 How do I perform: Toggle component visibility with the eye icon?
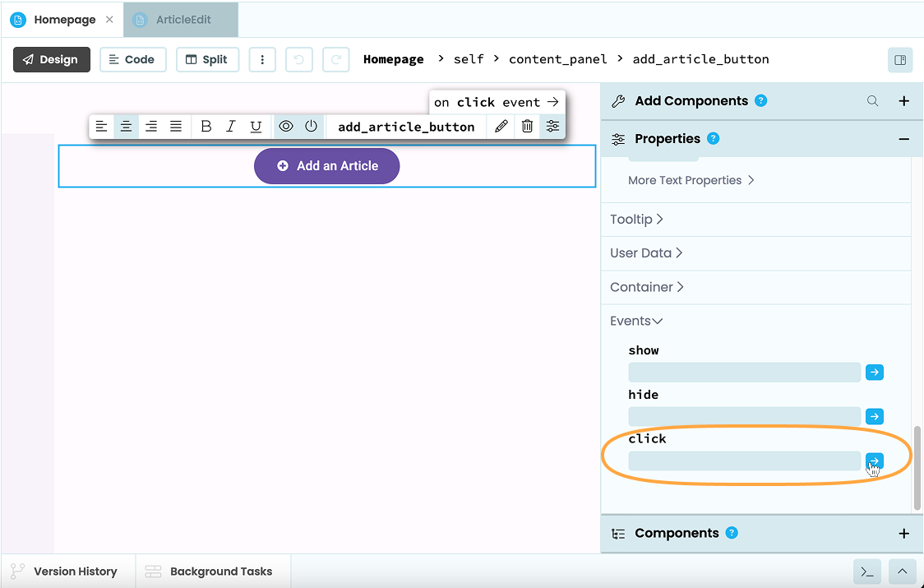(286, 126)
